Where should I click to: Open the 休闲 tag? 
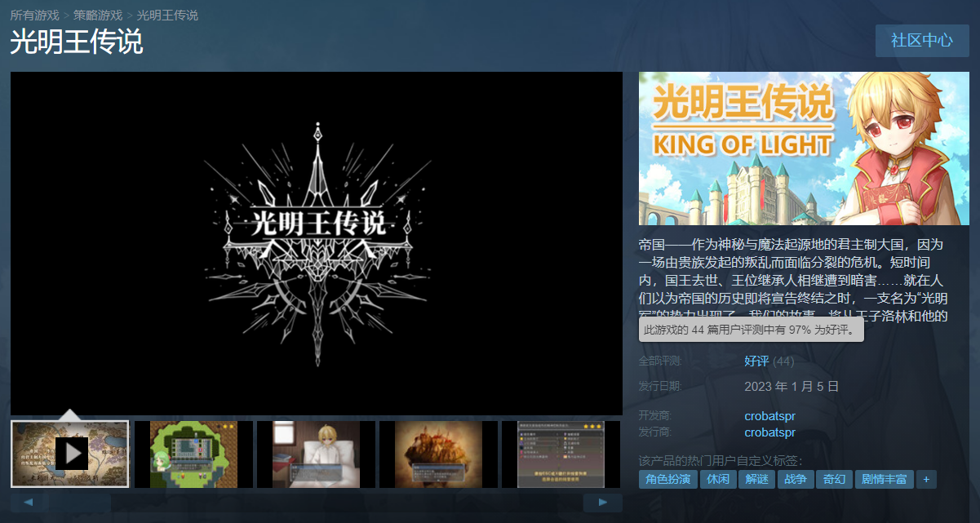[718, 480]
